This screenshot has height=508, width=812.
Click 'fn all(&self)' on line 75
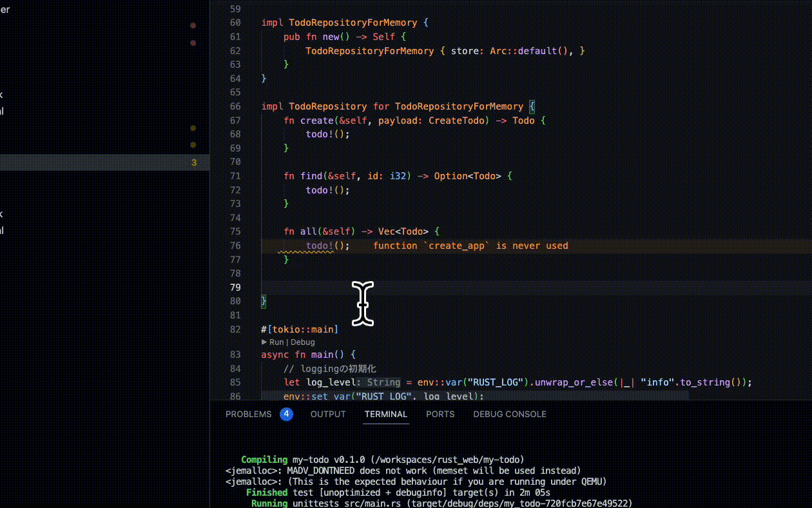319,231
